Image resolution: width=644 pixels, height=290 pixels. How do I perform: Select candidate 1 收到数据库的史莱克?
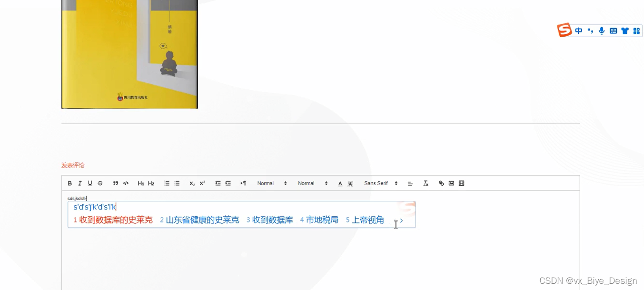point(113,220)
